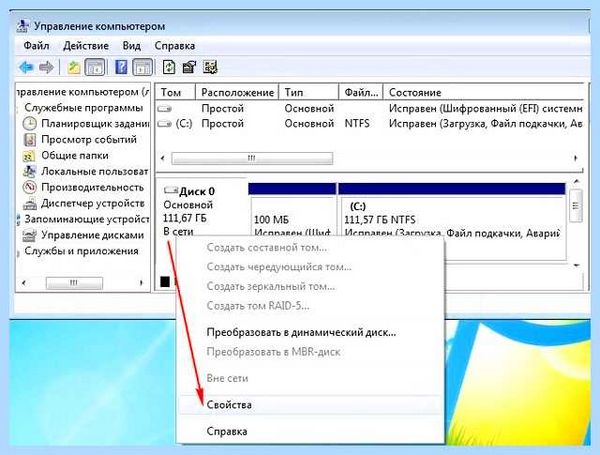Click the console tree horizontal scrollbar thumb
The width and height of the screenshot is (600, 455).
pos(74,283)
